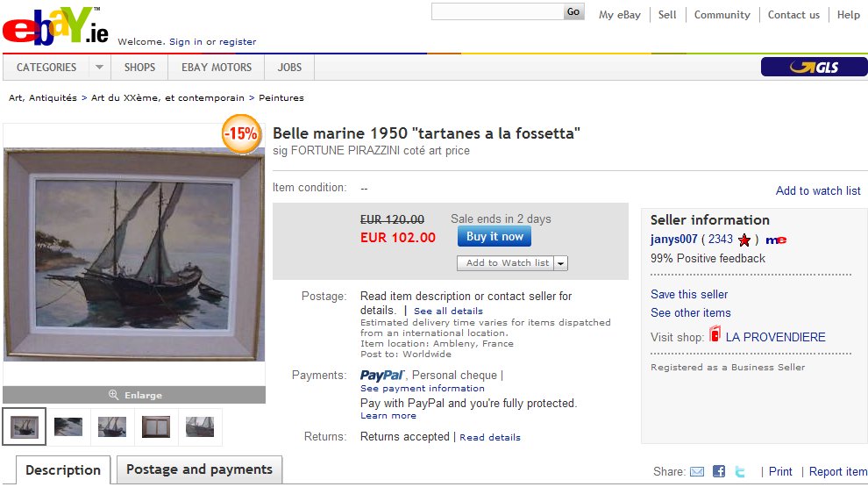Click the LA PROVENDIERE shop door icon
The height and width of the screenshot is (487, 868).
tap(715, 335)
